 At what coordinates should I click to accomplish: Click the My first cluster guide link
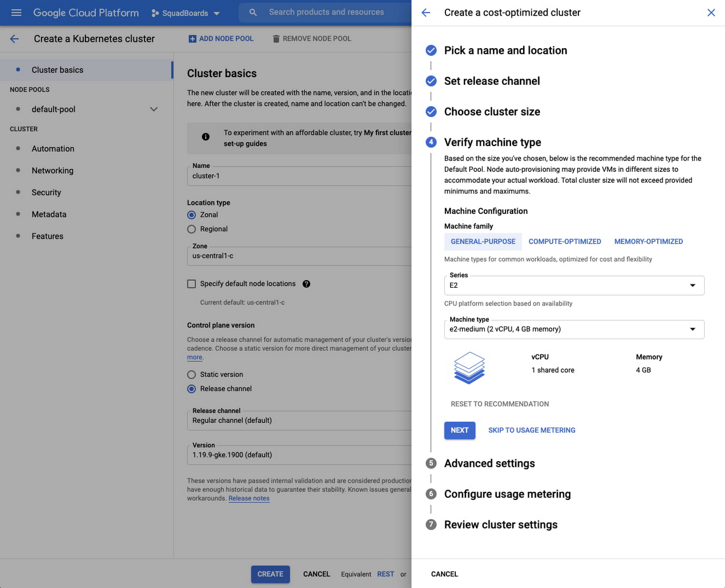pos(387,133)
